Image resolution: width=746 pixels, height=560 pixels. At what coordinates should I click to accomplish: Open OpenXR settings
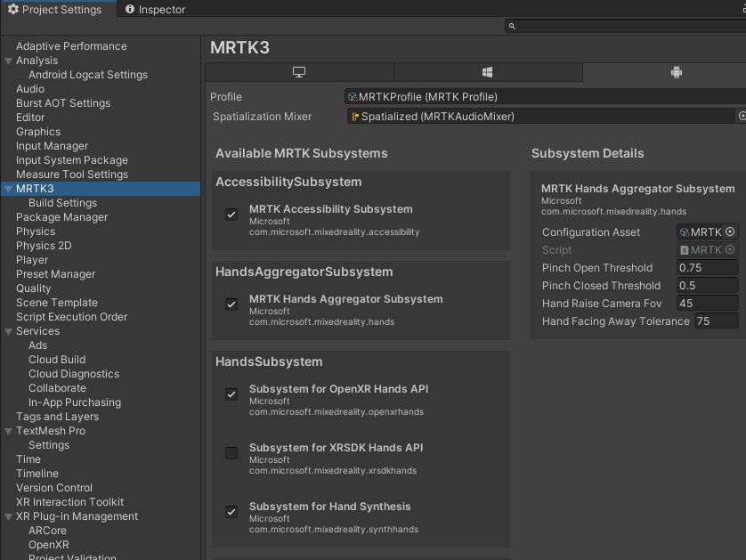point(49,546)
